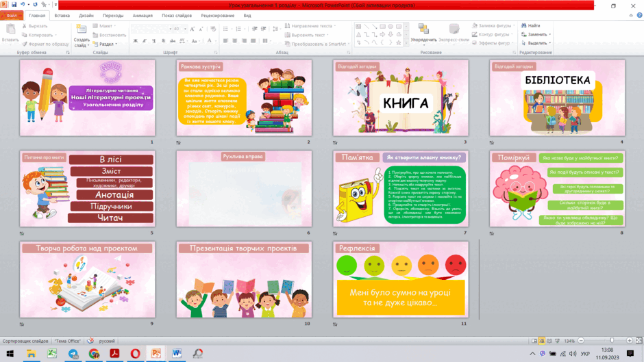644x362 pixels.
Task: Toggle Slide Sorter view button
Action: coord(542,341)
